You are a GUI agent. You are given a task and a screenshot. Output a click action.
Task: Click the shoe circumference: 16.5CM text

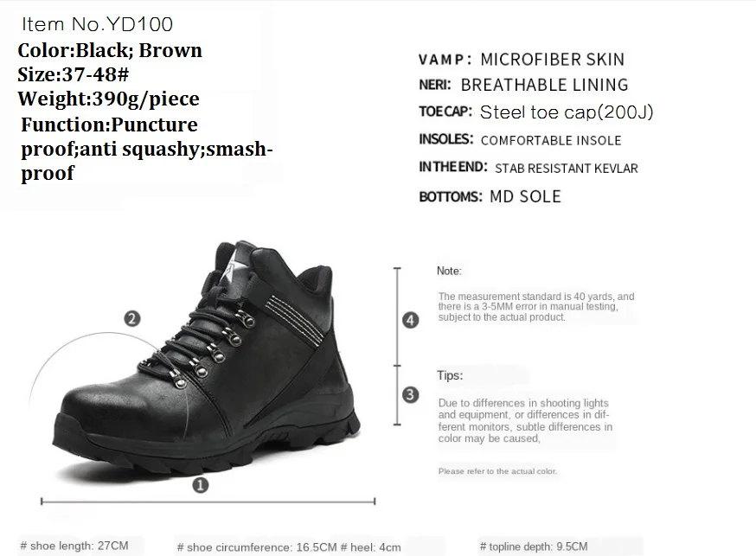257,547
